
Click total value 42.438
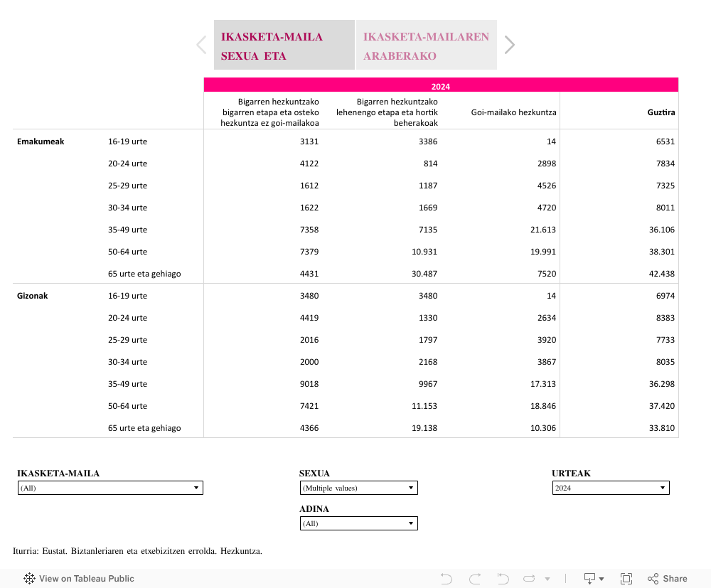click(x=662, y=274)
